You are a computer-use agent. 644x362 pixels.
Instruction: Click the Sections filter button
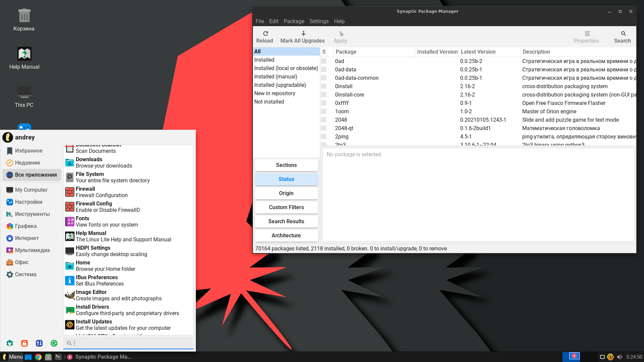286,165
